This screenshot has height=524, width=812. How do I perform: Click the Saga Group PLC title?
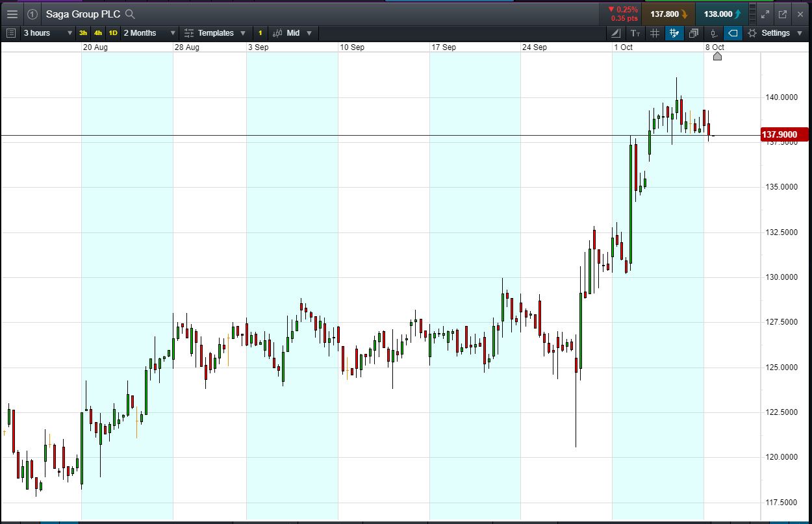coord(82,14)
